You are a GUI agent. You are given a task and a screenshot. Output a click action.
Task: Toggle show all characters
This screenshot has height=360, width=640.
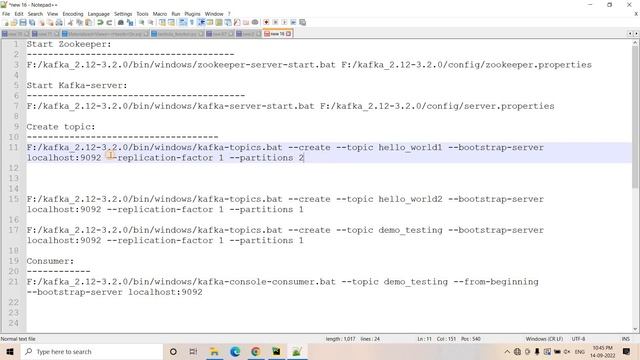click(x=192, y=22)
